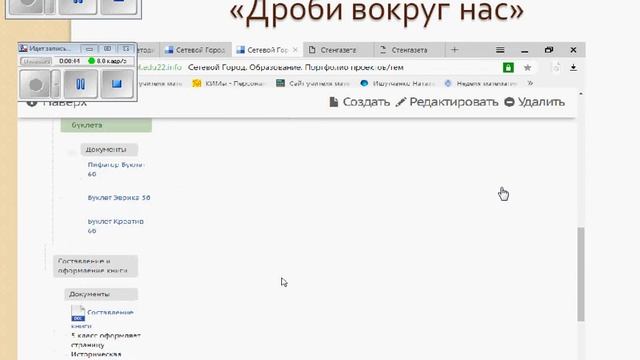Open the downloads arrow icon
This screenshot has width=640, height=360.
click(x=573, y=68)
